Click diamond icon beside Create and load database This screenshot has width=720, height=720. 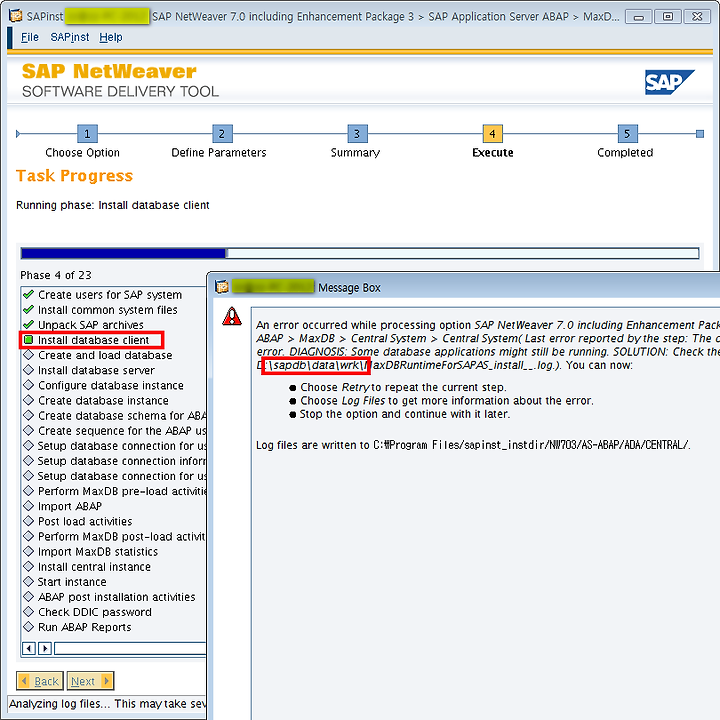pos(28,355)
